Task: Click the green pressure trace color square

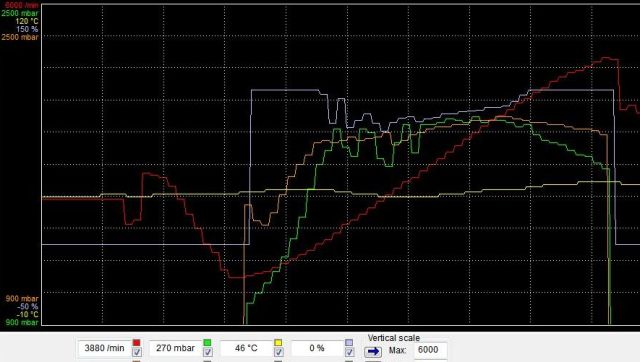Action: click(207, 342)
